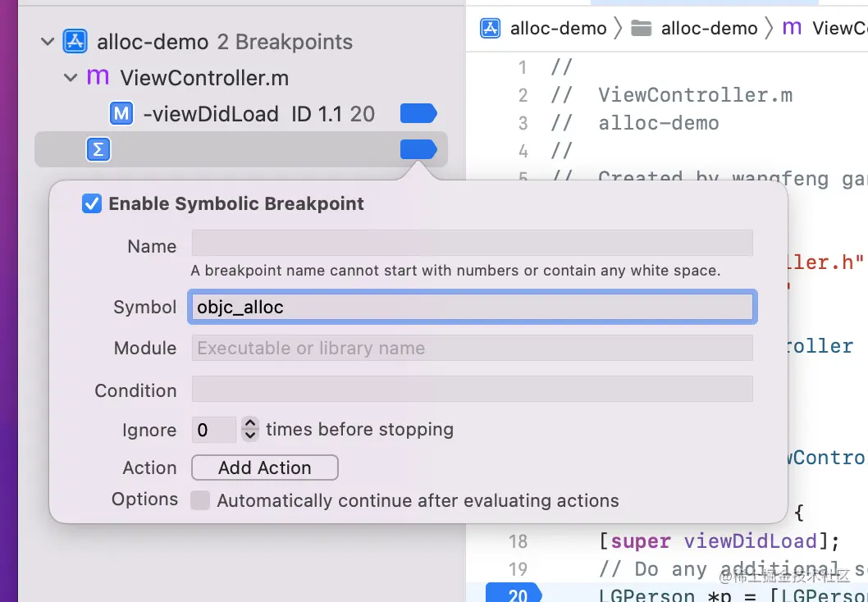Collapse the alloc-demo breakpoints group
Screen dimensions: 868x602
point(48,41)
